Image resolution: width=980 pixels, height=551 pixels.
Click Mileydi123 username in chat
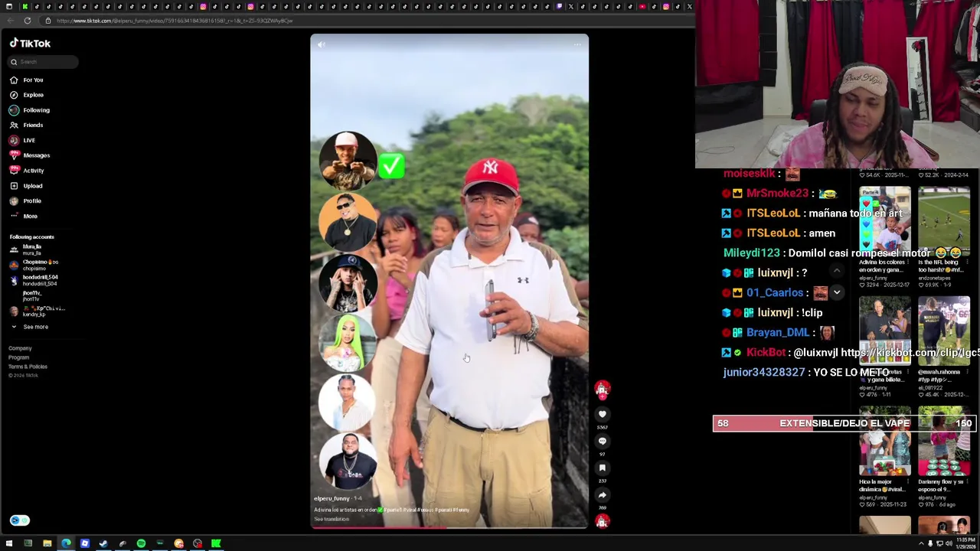coord(752,253)
